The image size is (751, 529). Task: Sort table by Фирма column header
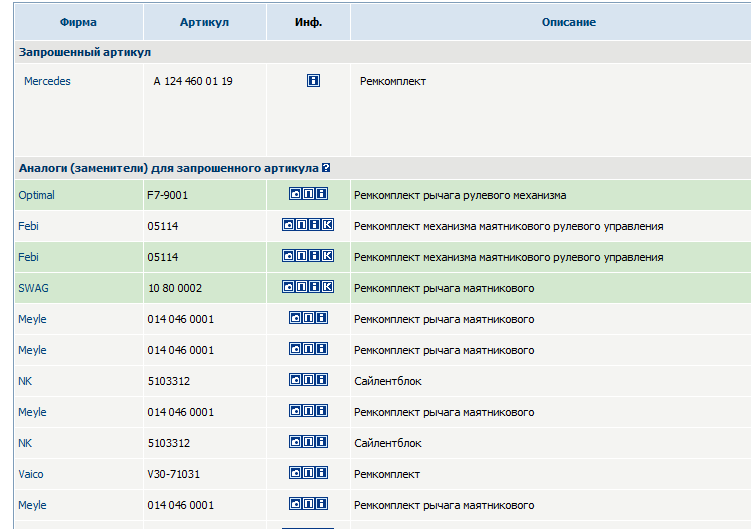[x=78, y=22]
